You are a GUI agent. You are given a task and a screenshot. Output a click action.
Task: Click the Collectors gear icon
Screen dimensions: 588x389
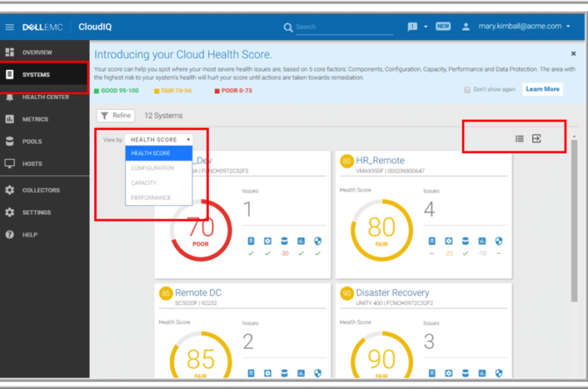pos(10,190)
